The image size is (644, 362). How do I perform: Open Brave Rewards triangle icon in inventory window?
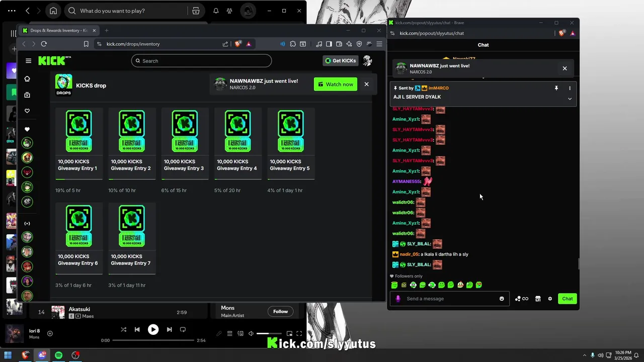point(249,44)
